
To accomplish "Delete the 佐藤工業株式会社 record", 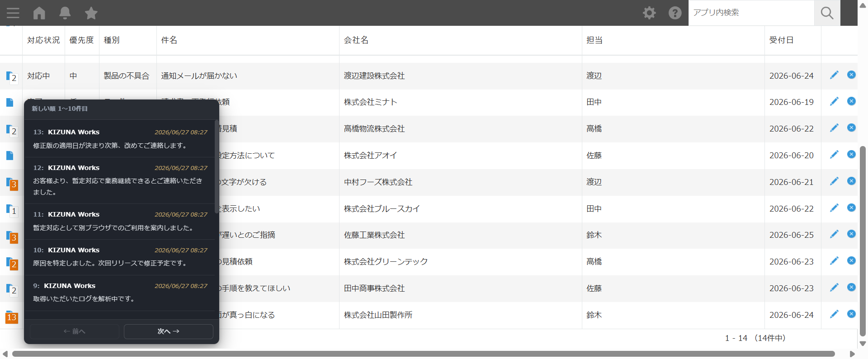I will click(x=851, y=234).
